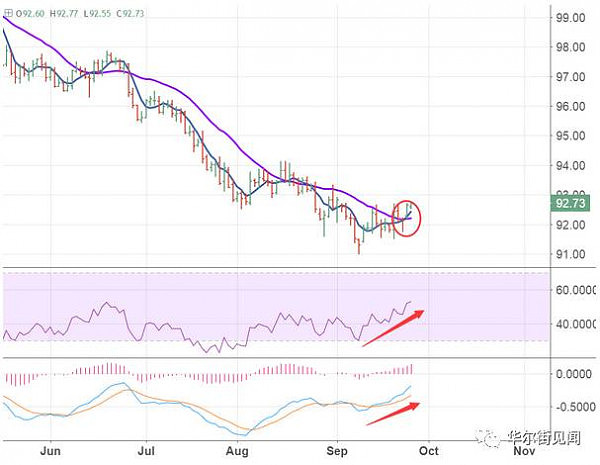Click the expand legend icon beside O92.60
This screenshot has height=465, width=600.
[x=8, y=13]
